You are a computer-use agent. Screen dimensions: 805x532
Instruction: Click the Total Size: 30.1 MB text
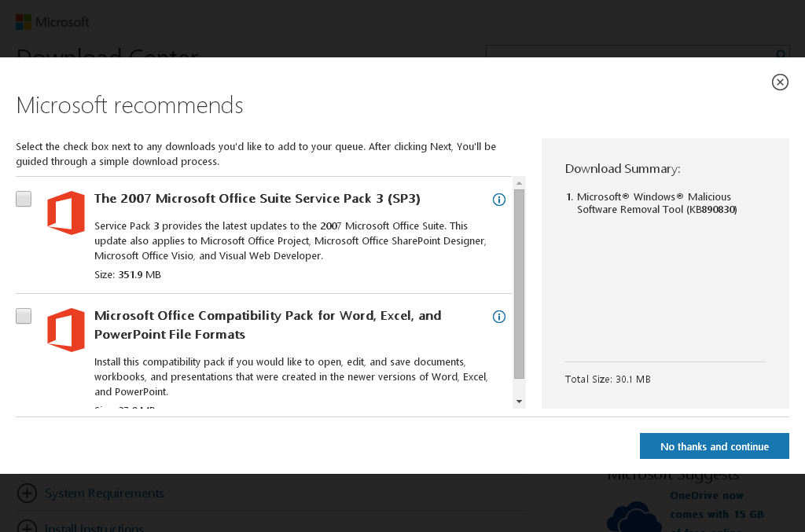tap(608, 379)
